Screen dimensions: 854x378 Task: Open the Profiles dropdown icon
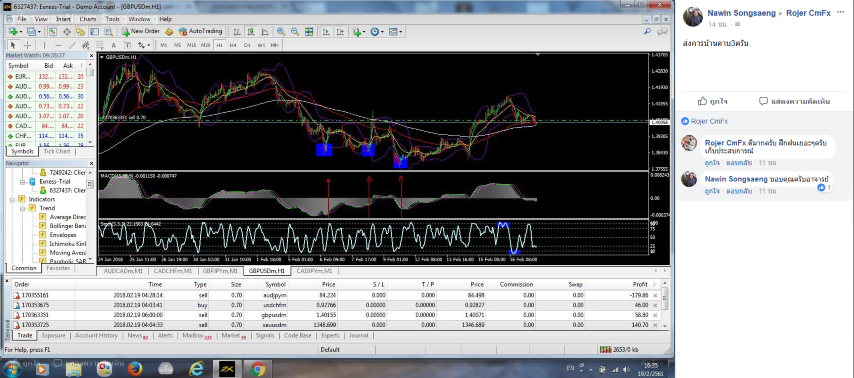[34, 32]
